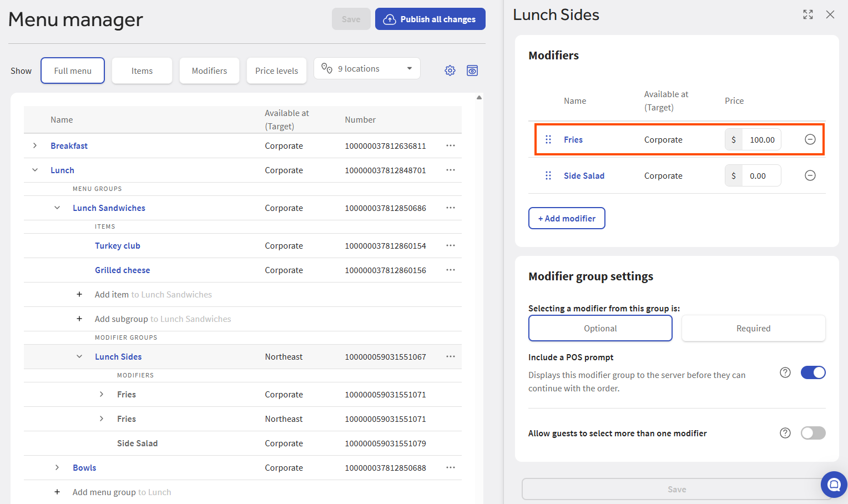Open the 9 locations dropdown

(367, 69)
